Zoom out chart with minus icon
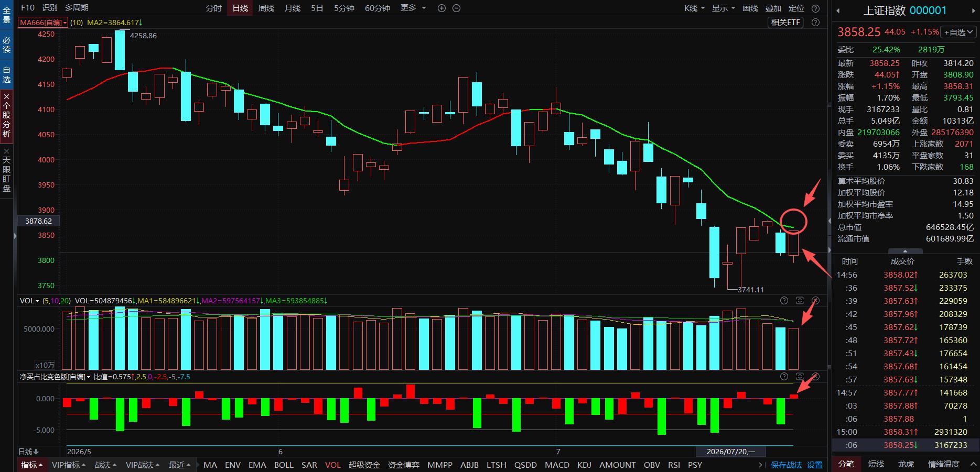The image size is (980, 472). coord(456,8)
